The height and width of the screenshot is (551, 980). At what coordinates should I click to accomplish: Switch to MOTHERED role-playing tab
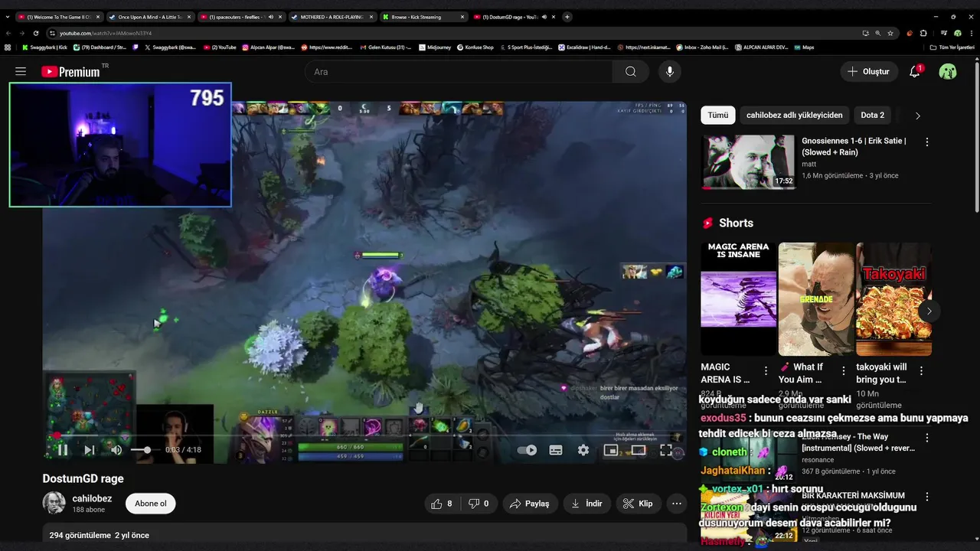pyautogui.click(x=331, y=17)
